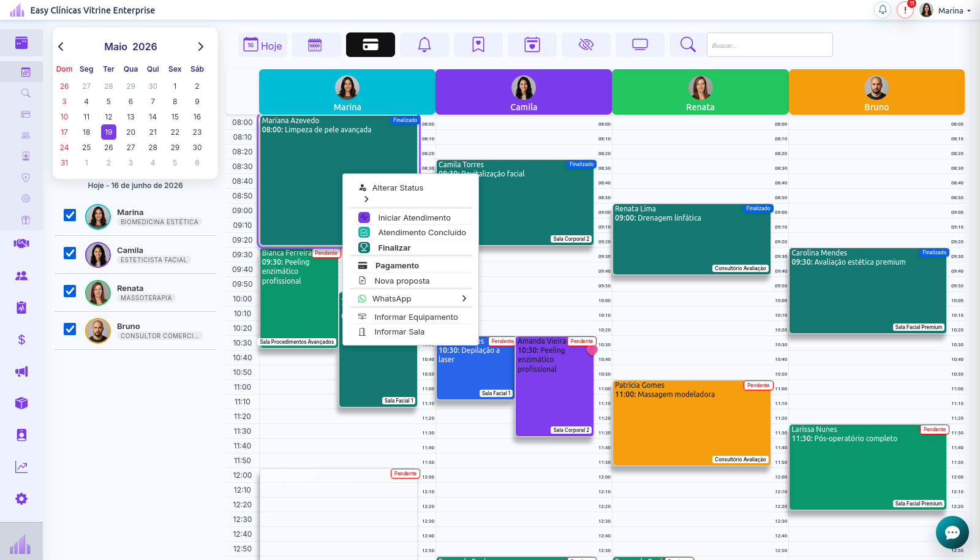Image resolution: width=980 pixels, height=560 pixels.
Task: Open Renata Lima drenagem linfática appointment
Action: [x=692, y=239]
